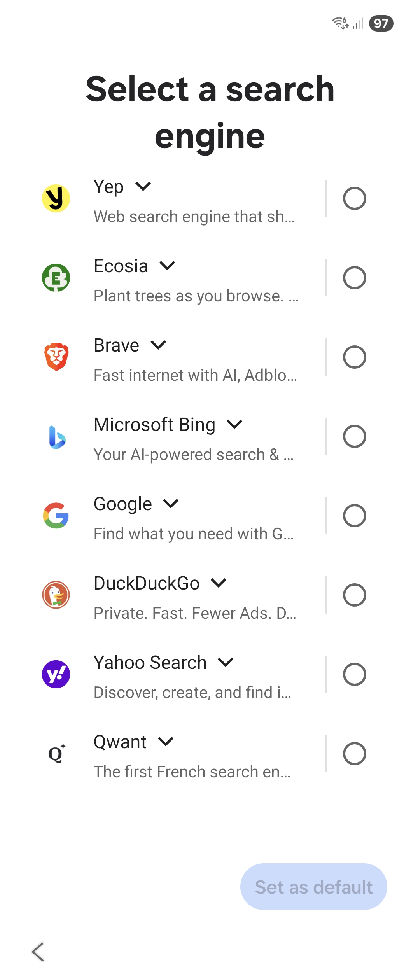This screenshot has width=420, height=980.
Task: Tap the Brave lion logo icon
Action: tap(56, 357)
